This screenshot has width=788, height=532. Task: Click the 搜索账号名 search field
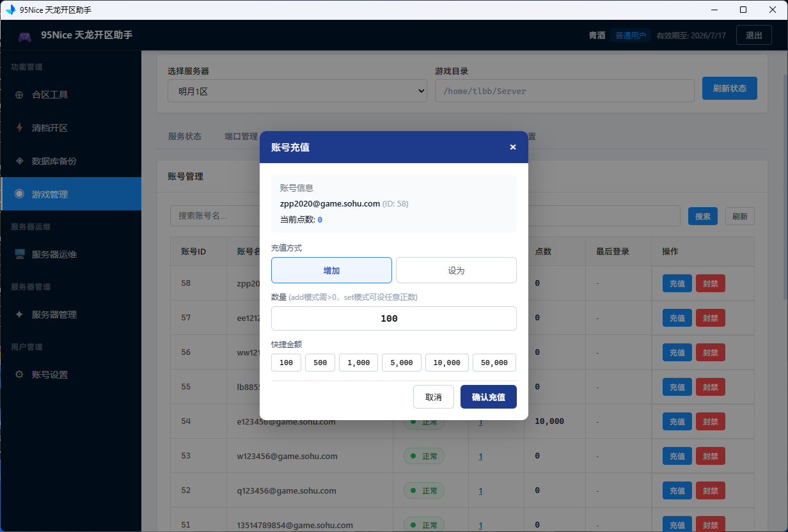[425, 216]
